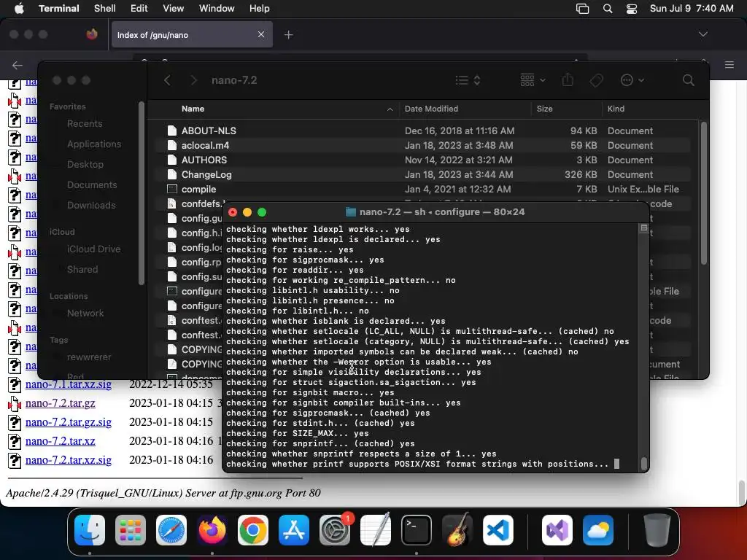Click the Terminal window scrollbar thumb
This screenshot has height=560, width=747.
pyautogui.click(x=643, y=463)
